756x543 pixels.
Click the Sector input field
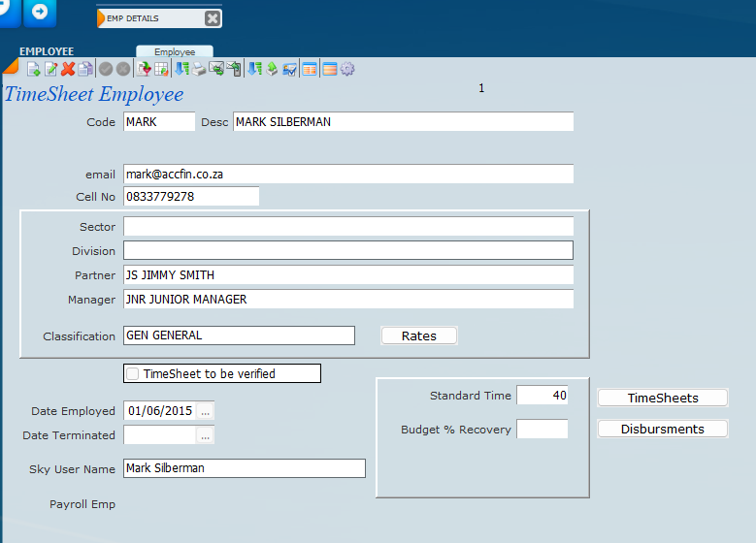(347, 226)
